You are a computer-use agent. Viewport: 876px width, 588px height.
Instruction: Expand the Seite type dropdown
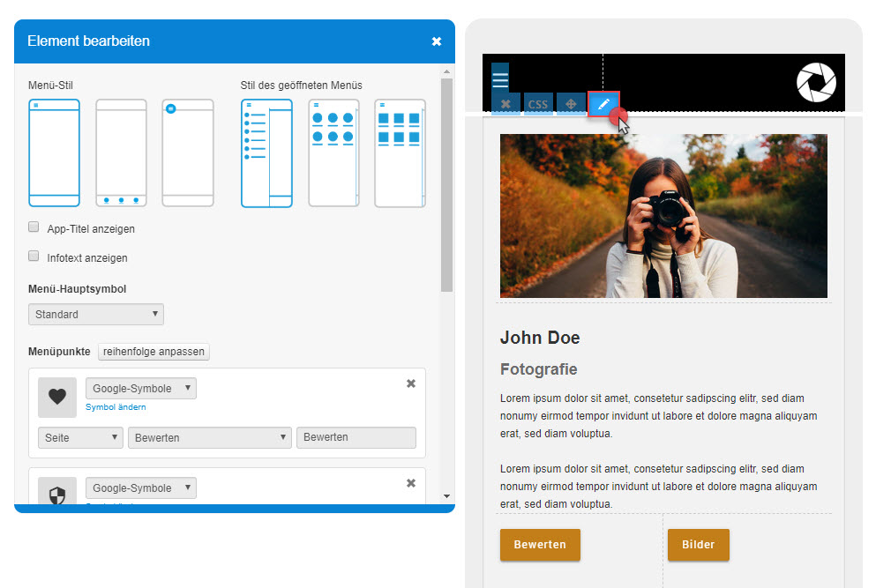[80, 437]
